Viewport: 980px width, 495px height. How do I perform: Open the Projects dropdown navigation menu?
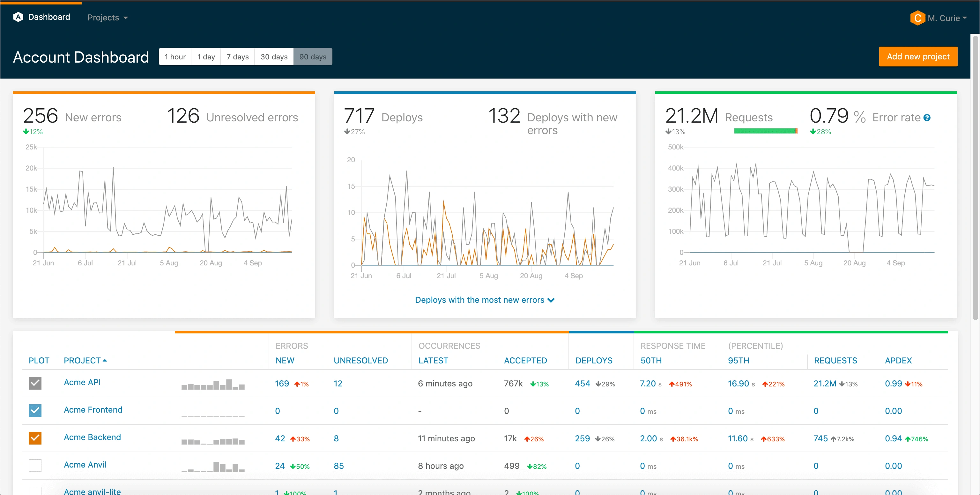coord(107,17)
